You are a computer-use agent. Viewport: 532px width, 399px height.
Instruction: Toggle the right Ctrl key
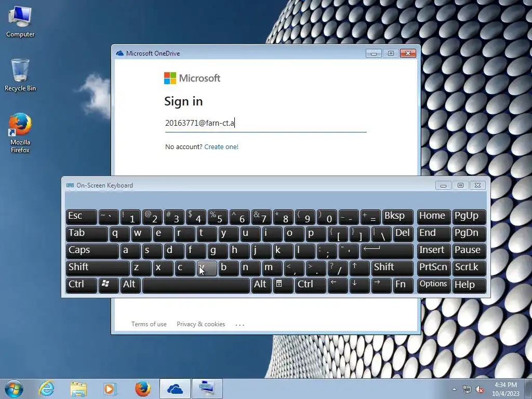click(311, 285)
